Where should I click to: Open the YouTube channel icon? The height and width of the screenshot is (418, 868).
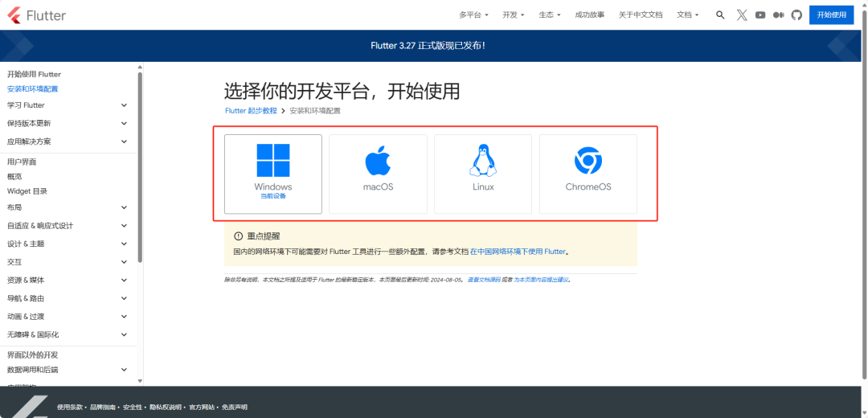(760, 15)
